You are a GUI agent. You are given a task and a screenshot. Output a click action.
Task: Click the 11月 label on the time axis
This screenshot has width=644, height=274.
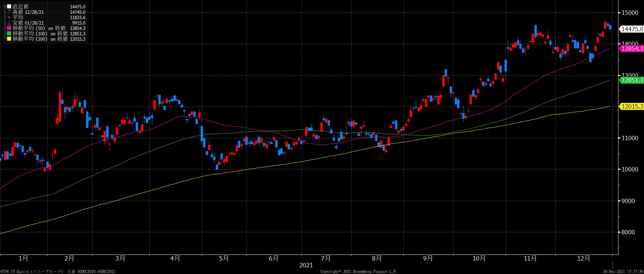click(530, 259)
